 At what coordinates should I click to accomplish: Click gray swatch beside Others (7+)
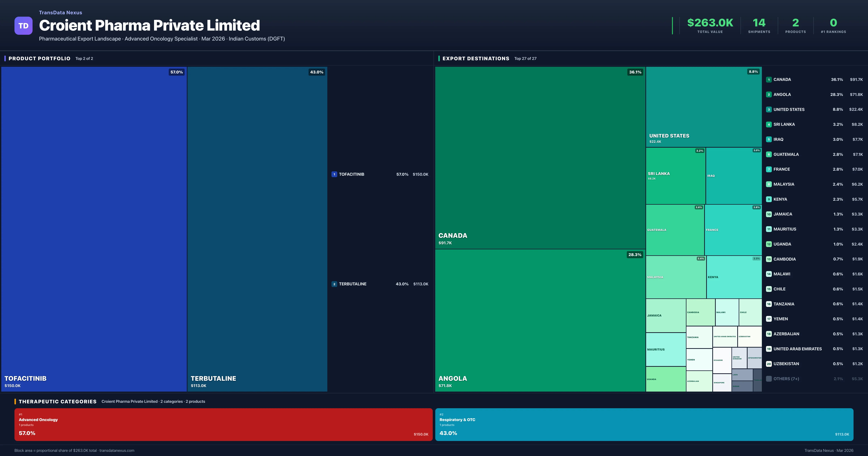coord(769,379)
